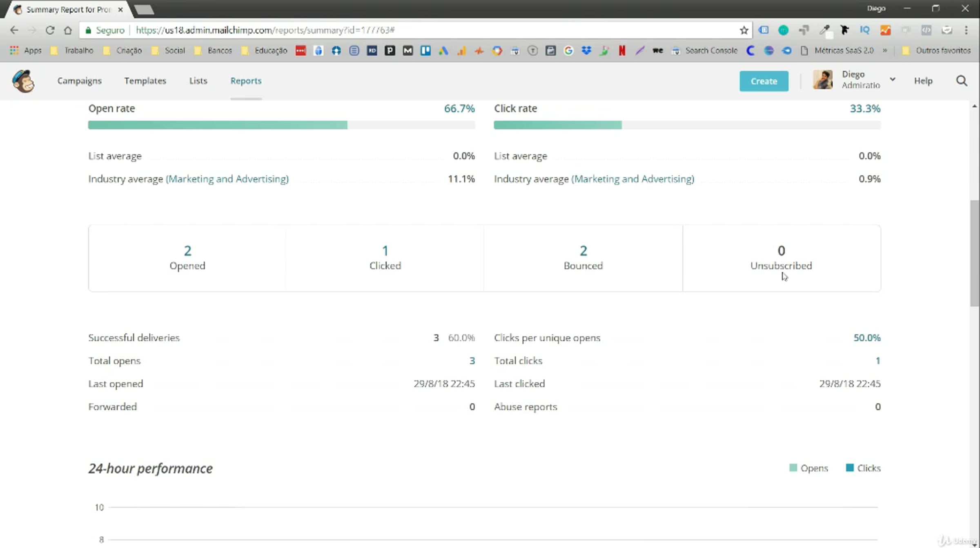Click Marketing and Advertising under Open rate
Image resolution: width=980 pixels, height=548 pixels.
227,179
